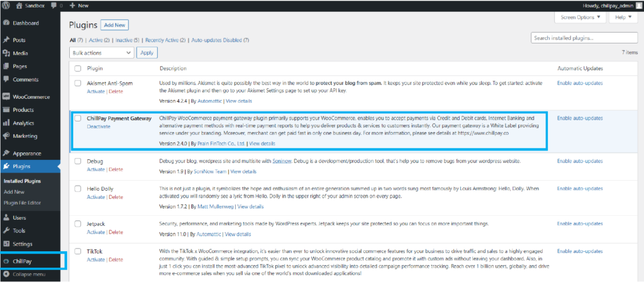This screenshot has height=282, width=644.
Task: View details of Hello Dolly plugin
Action: click(x=250, y=206)
